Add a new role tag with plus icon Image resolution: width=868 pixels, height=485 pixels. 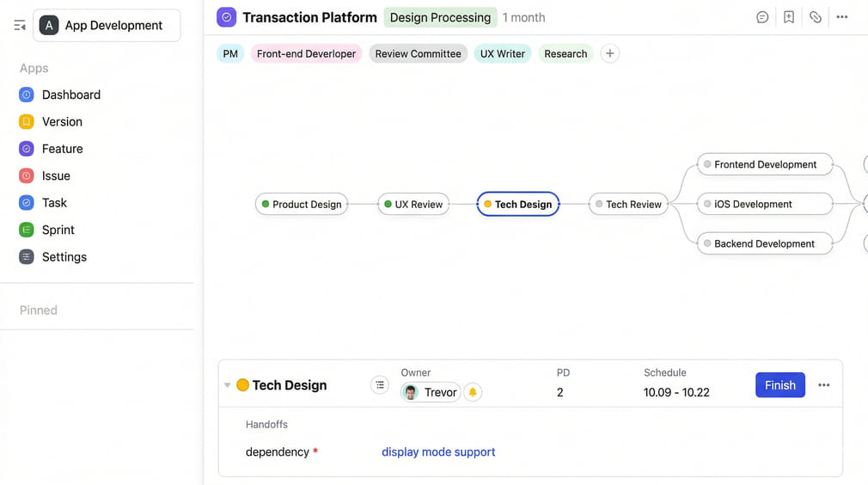(609, 53)
